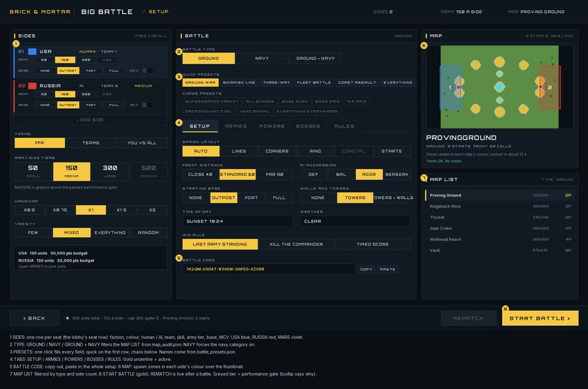Choose RANDOM variety
The height and width of the screenshot is (389, 588).
coord(148,233)
